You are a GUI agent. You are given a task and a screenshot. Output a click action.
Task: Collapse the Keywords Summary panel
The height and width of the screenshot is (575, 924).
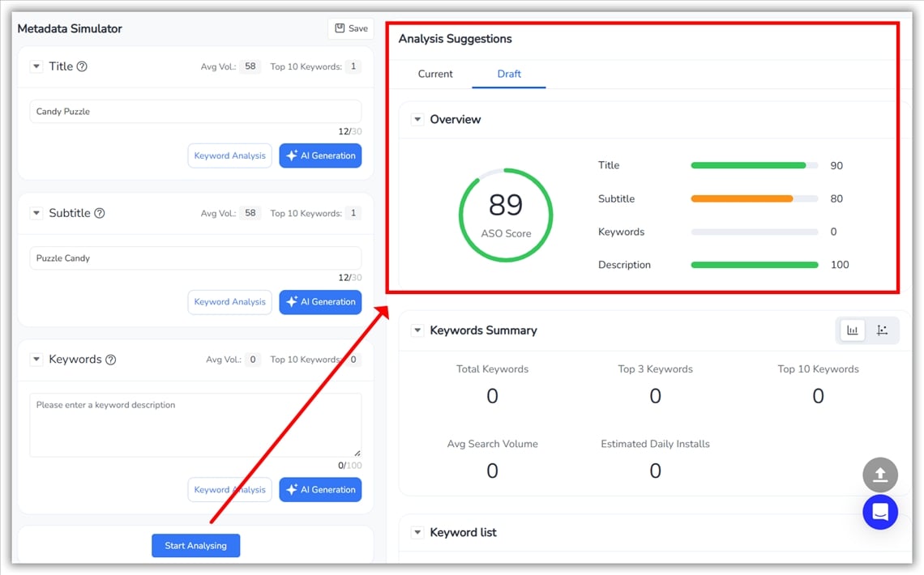click(x=417, y=330)
